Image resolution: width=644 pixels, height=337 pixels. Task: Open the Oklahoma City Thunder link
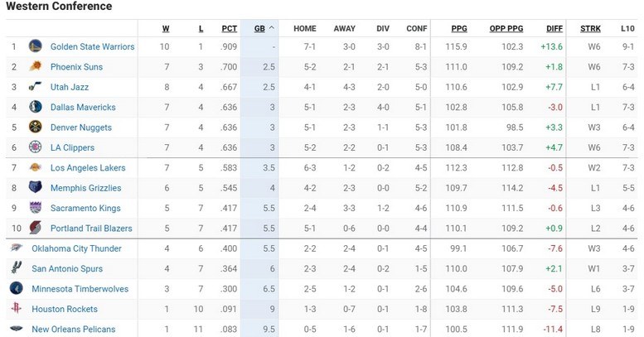tap(76, 248)
